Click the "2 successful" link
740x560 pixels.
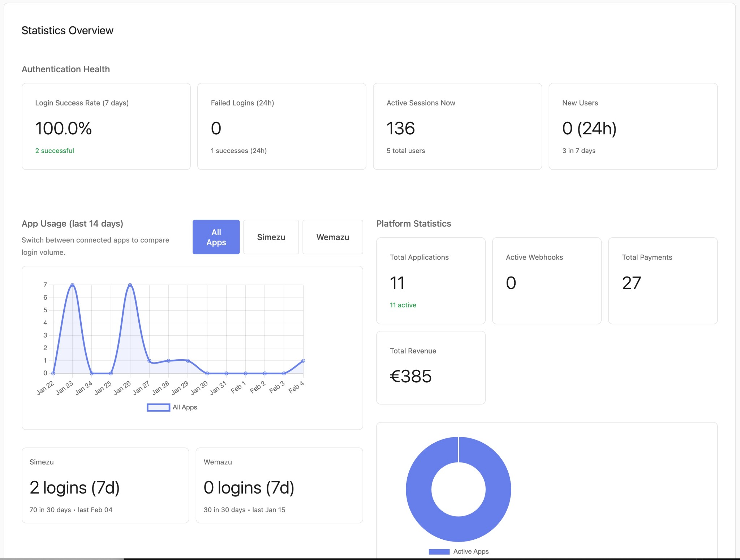point(55,151)
